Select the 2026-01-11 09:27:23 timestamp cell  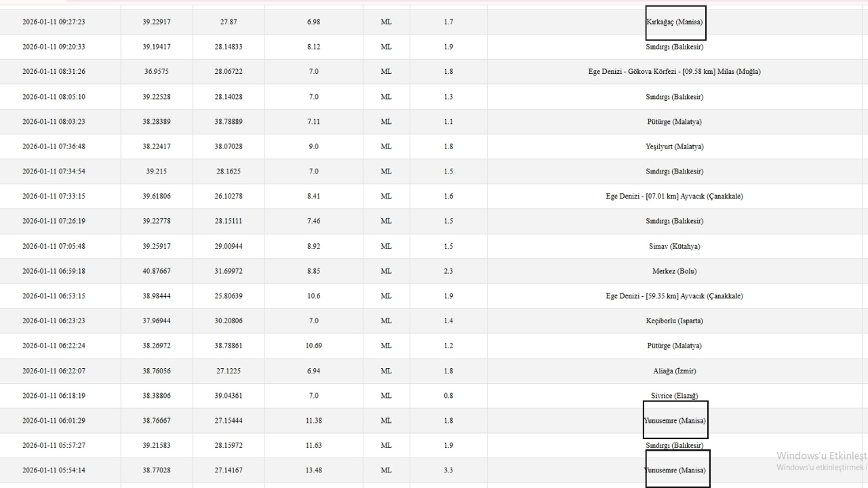click(x=54, y=22)
